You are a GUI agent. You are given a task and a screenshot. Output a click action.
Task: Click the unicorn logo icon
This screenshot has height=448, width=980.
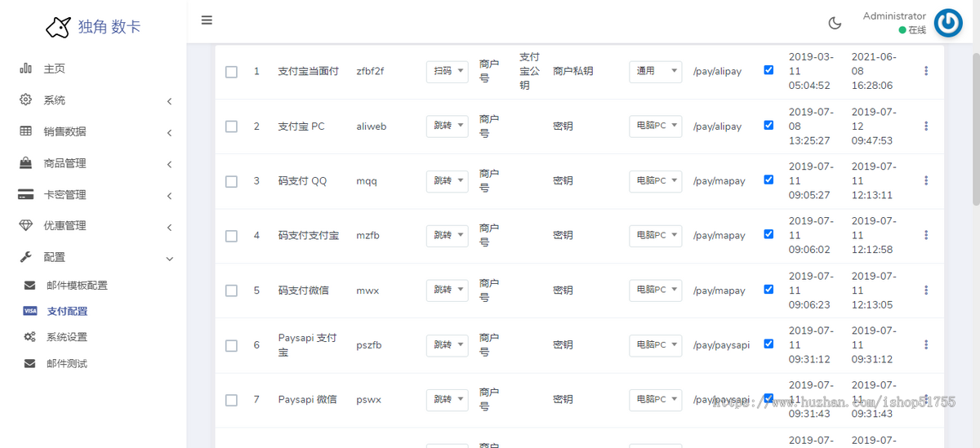point(57,27)
